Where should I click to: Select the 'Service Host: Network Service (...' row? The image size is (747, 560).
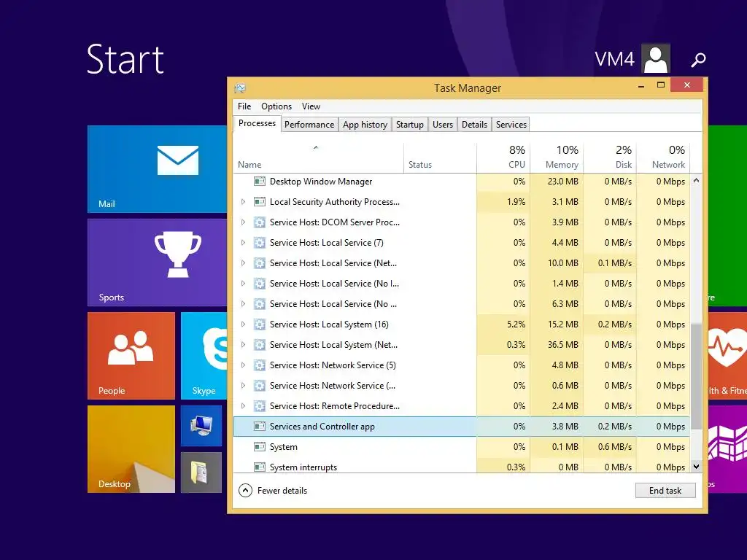pos(462,386)
